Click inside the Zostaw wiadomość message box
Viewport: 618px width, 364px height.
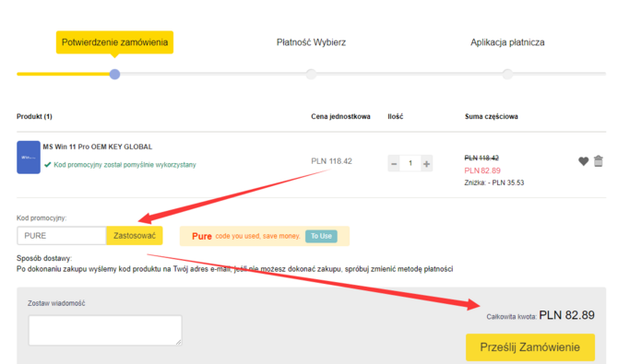(105, 330)
